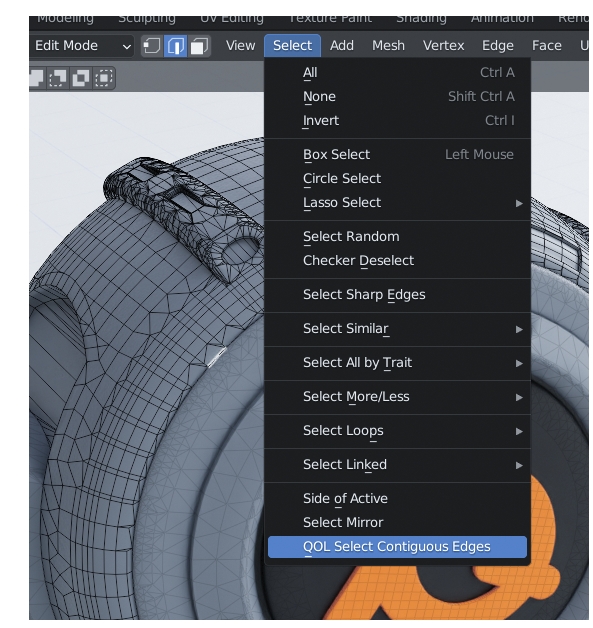Switch to Edge select mode icon
This screenshot has width=593, height=628.
[x=175, y=46]
